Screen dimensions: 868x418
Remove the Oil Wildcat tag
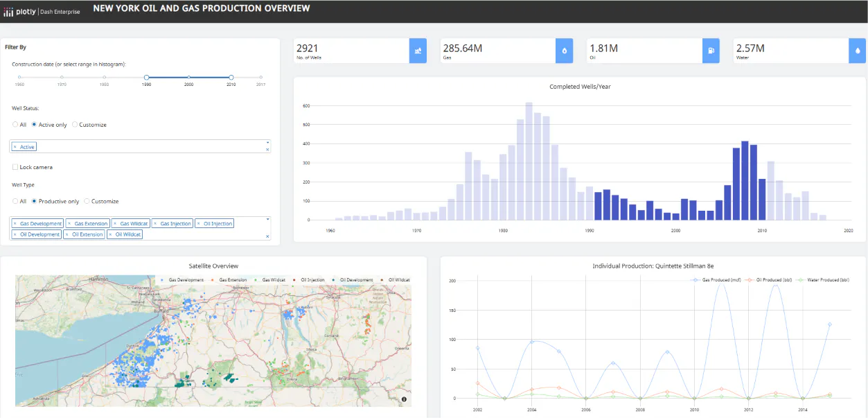pos(111,234)
